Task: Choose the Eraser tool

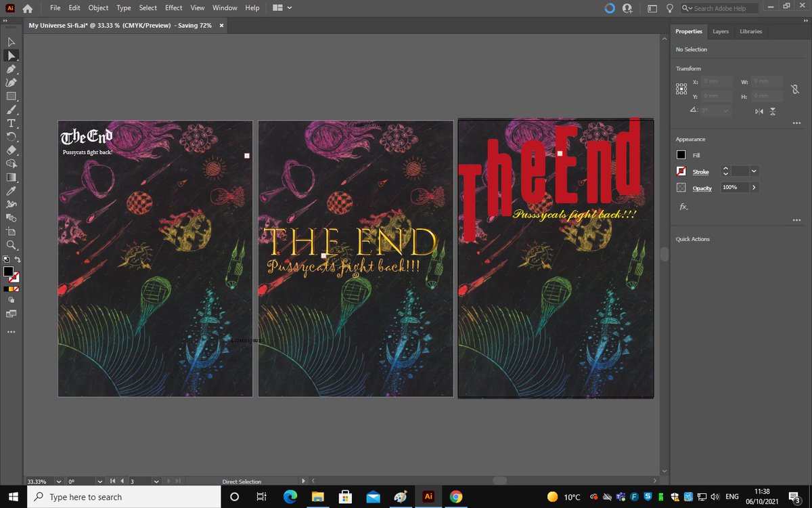Action: click(x=12, y=150)
